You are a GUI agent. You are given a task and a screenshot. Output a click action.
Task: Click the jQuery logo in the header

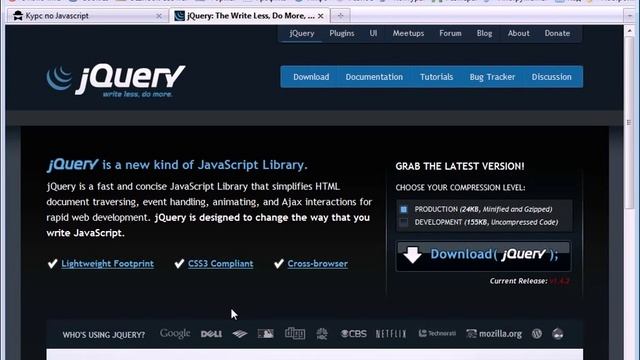click(x=116, y=80)
